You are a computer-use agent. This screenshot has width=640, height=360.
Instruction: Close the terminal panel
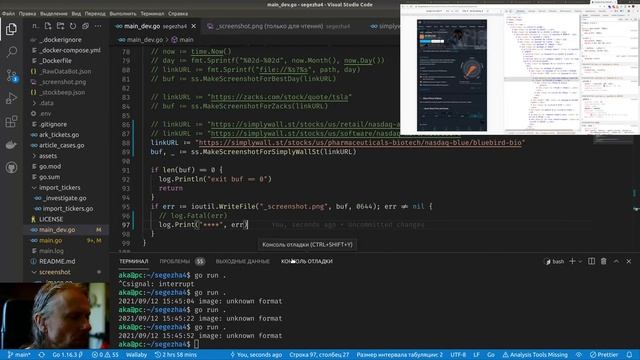pyautogui.click(x=629, y=261)
